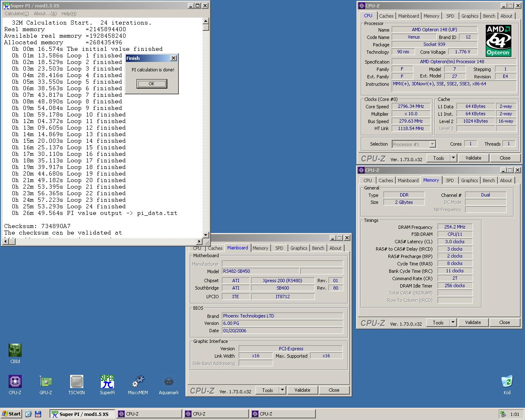This screenshot has width=525, height=420.
Task: Click OK in the Finish dialog
Action: point(152,84)
